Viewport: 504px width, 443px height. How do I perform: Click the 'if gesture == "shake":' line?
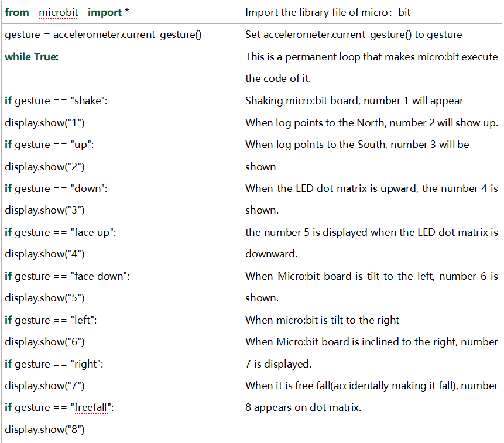click(x=56, y=101)
